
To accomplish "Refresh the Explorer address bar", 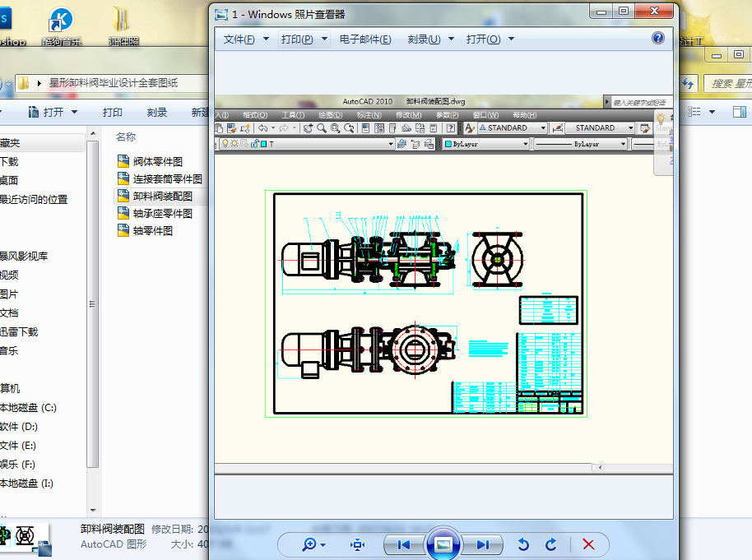I will pyautogui.click(x=688, y=83).
